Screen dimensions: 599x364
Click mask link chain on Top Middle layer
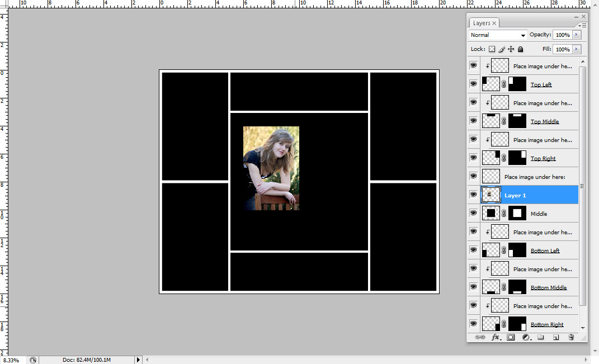coord(503,121)
